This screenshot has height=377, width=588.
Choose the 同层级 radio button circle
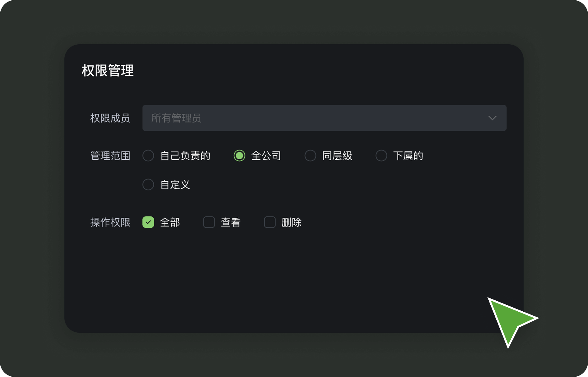[310, 156]
